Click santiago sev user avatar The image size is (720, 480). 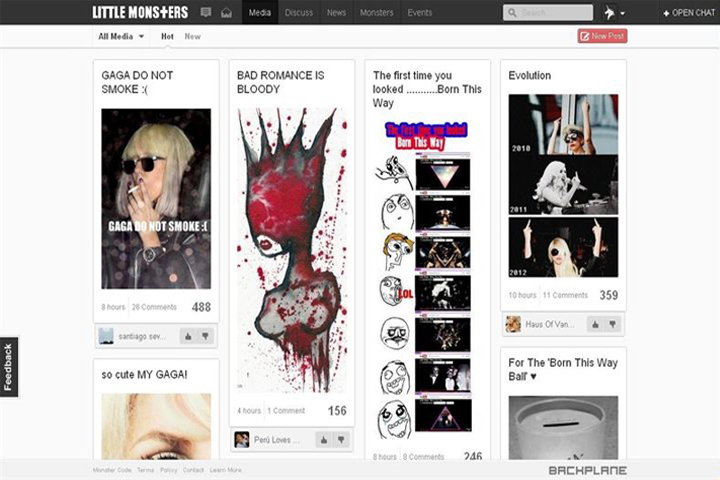point(106,337)
